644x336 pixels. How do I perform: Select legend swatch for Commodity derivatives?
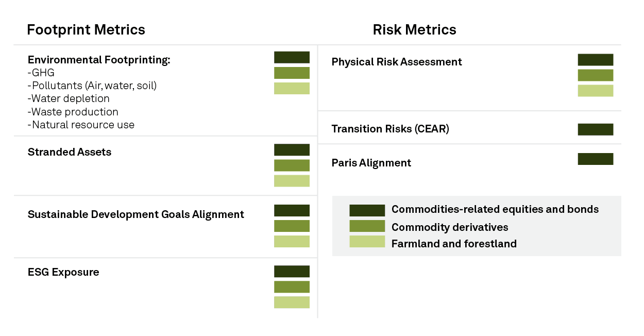(x=367, y=226)
